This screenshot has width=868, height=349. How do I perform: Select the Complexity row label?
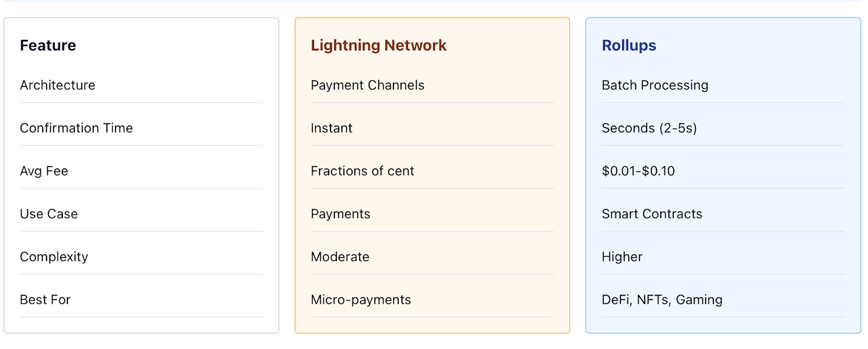54,257
